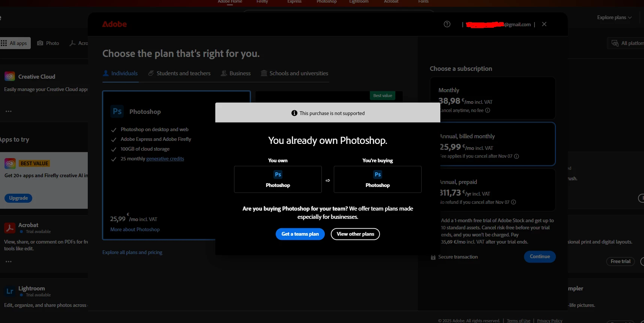The image size is (644, 323).
Task: Click the Adobe logo in dialog header
Action: pyautogui.click(x=114, y=24)
